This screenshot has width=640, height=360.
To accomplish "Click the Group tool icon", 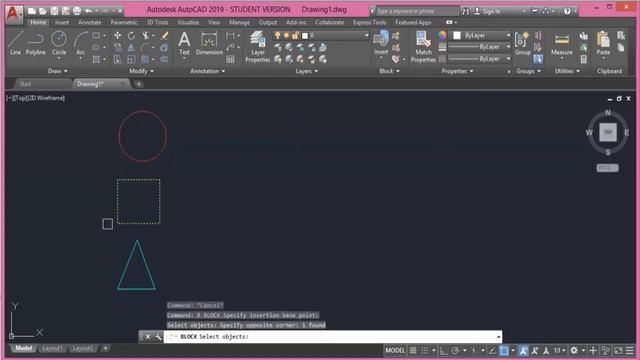I will pos(522,43).
